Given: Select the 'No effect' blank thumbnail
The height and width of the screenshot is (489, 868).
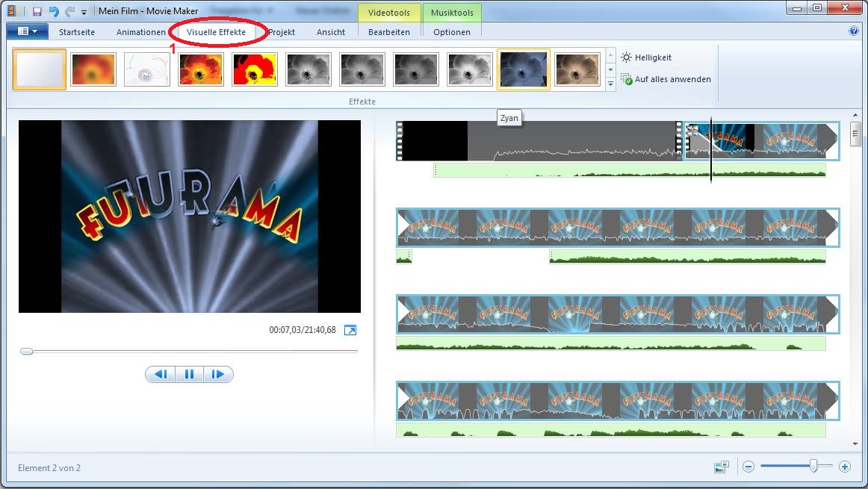Looking at the screenshot, I should pyautogui.click(x=40, y=69).
